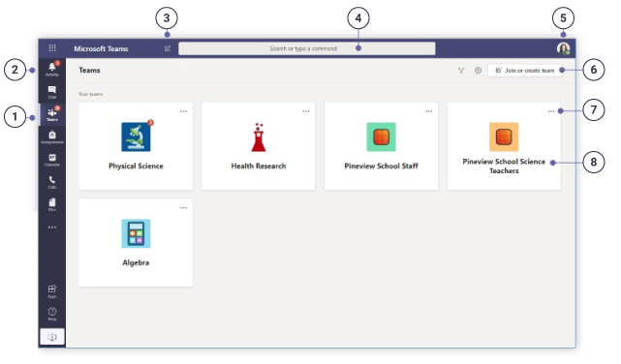Start a new chat with compose icon

click(x=168, y=48)
